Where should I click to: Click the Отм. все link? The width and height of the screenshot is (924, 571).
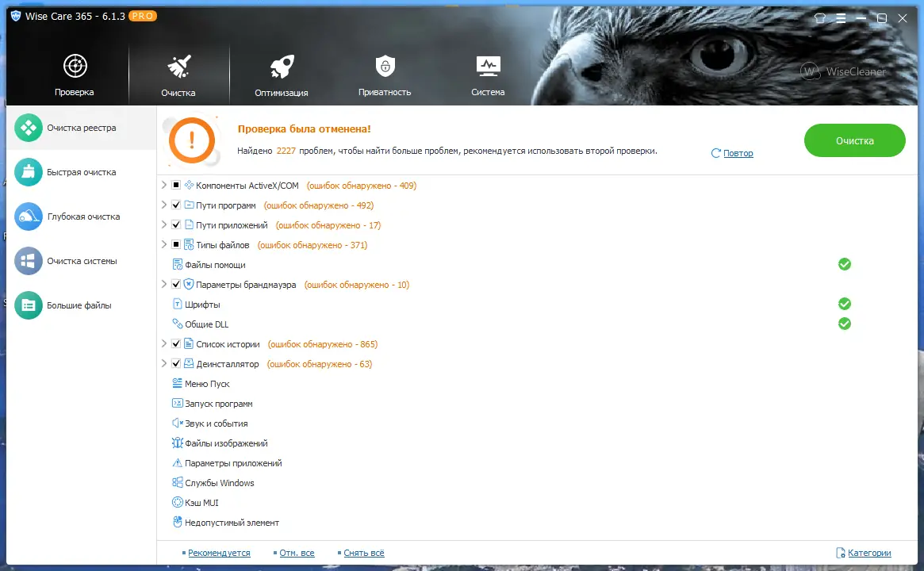click(297, 553)
